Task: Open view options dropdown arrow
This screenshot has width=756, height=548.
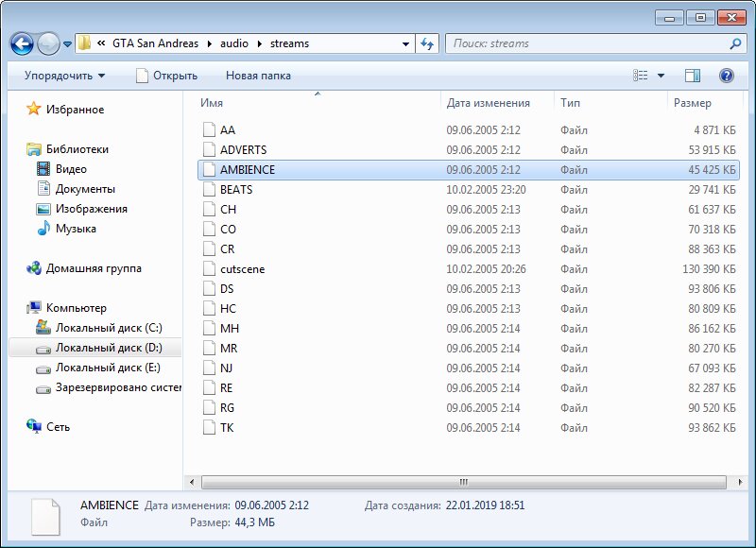Action: click(x=661, y=76)
